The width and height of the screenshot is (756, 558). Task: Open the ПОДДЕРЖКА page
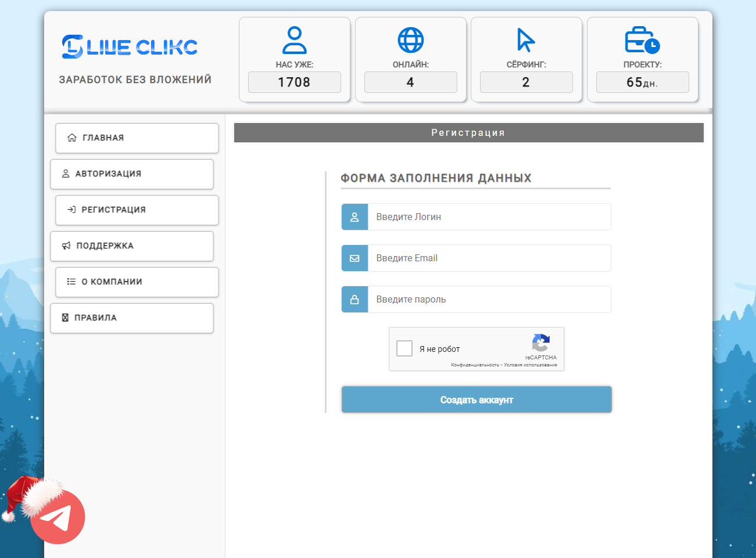tap(132, 246)
